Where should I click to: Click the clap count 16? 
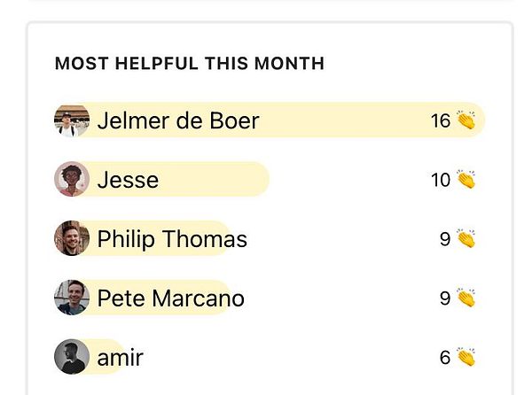tap(441, 120)
